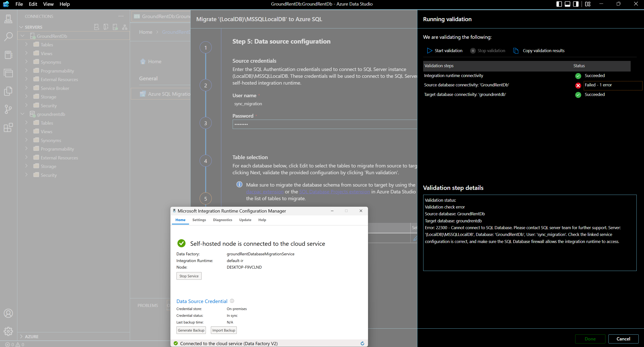The height and width of the screenshot is (347, 644).
Task: Toggle the secondary sidebar layout button
Action: (x=576, y=4)
